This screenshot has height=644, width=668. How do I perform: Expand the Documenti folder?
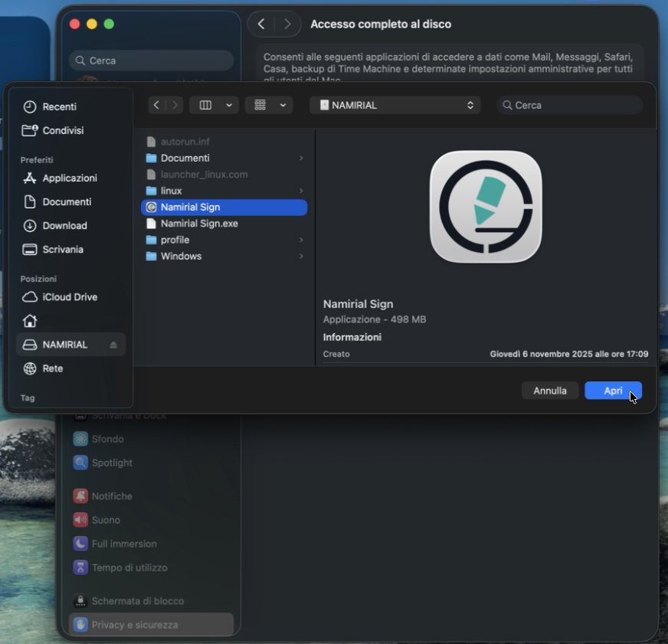coord(301,159)
